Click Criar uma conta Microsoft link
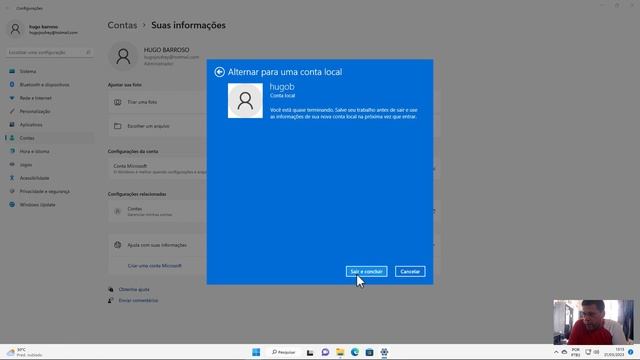 [x=154, y=266]
